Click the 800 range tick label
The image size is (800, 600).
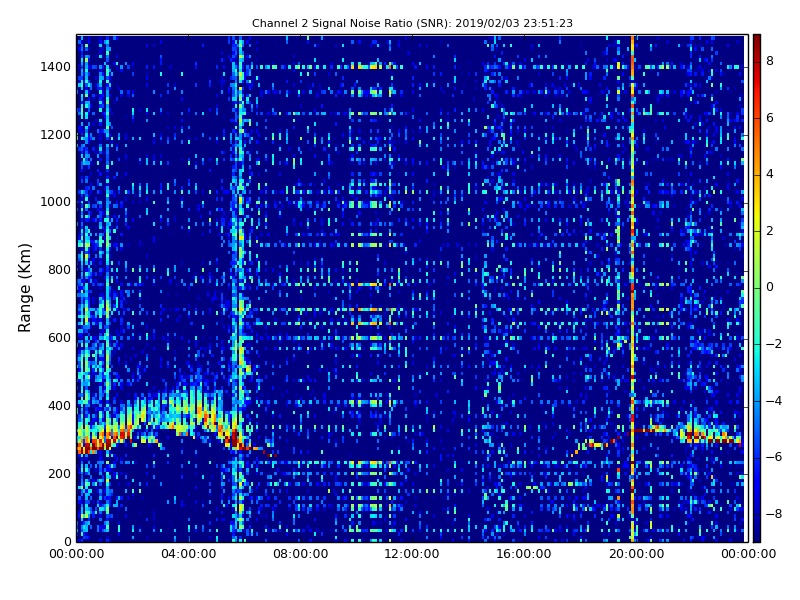tap(59, 270)
